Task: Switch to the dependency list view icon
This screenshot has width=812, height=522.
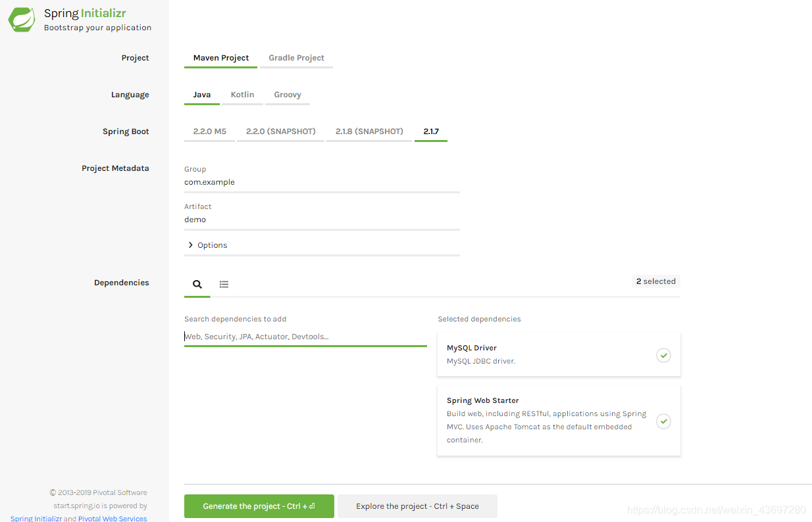Action: [x=224, y=284]
